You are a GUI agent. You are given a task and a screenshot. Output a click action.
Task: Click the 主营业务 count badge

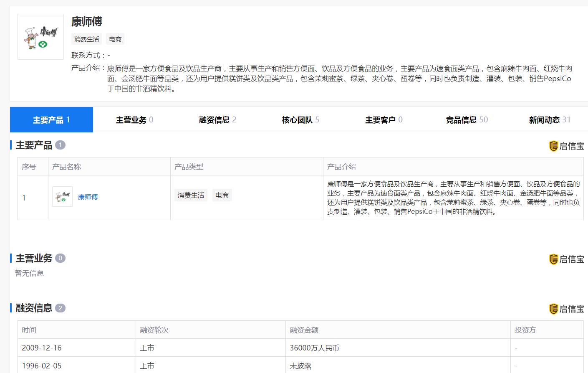coord(60,258)
